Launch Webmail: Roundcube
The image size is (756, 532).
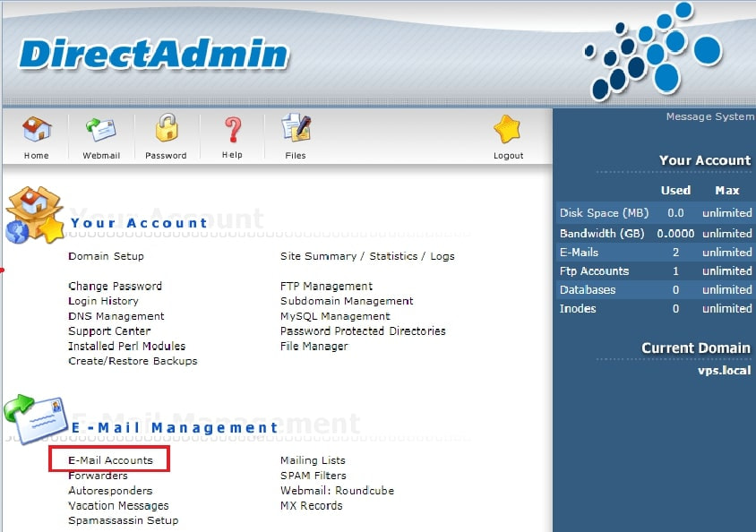(x=338, y=491)
